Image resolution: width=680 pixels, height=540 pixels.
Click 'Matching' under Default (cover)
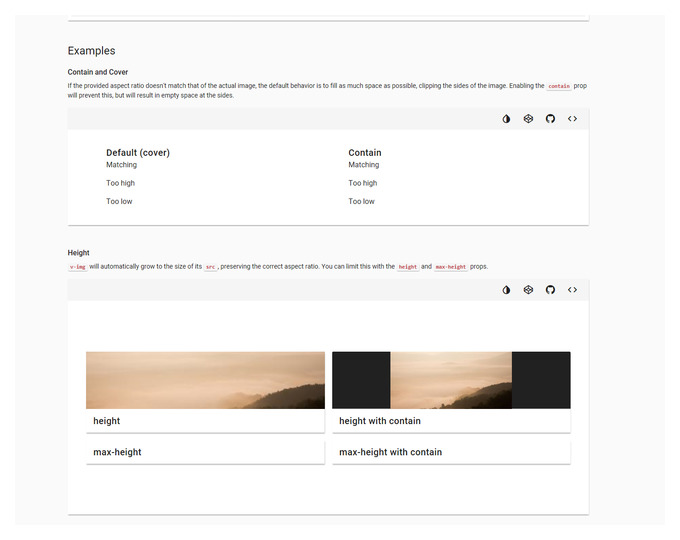[x=121, y=165]
